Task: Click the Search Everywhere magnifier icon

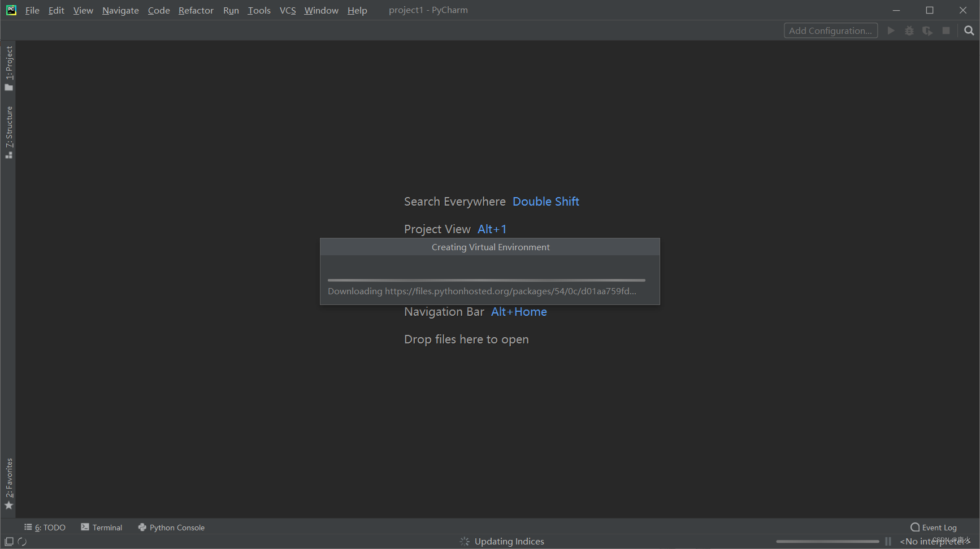Action: tap(969, 30)
